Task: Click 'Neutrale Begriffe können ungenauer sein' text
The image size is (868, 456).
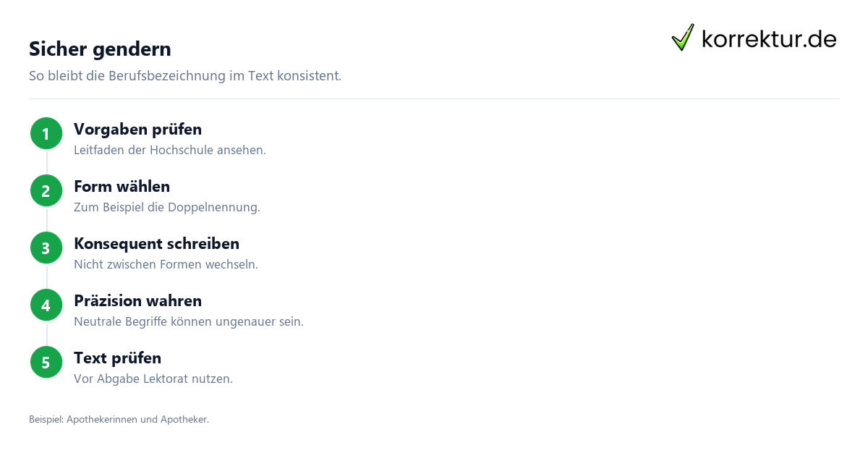Action: coord(189,322)
